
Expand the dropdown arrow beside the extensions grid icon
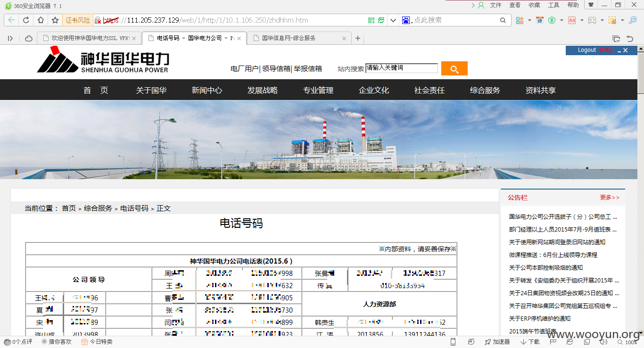[529, 20]
